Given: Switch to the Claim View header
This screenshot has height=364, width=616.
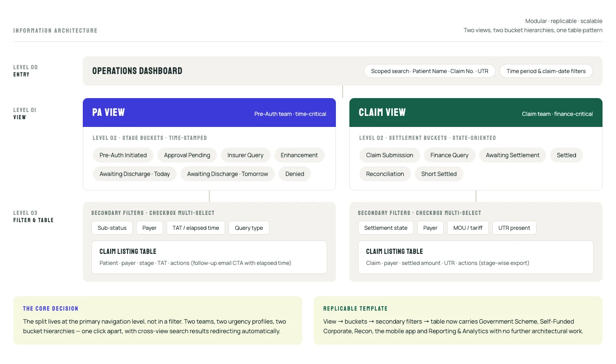Looking at the screenshot, I should (x=476, y=113).
